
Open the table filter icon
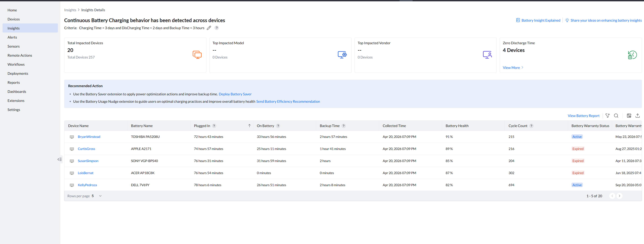[607, 116]
